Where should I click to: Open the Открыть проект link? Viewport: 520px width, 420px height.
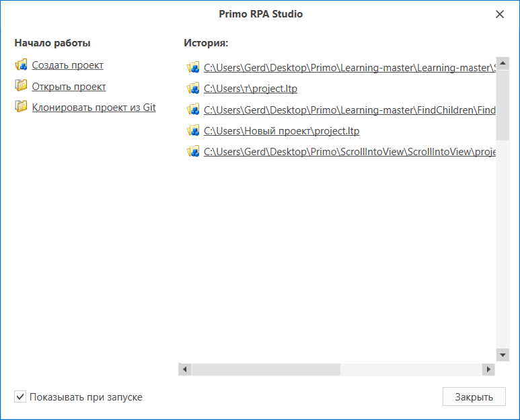pyautogui.click(x=69, y=87)
